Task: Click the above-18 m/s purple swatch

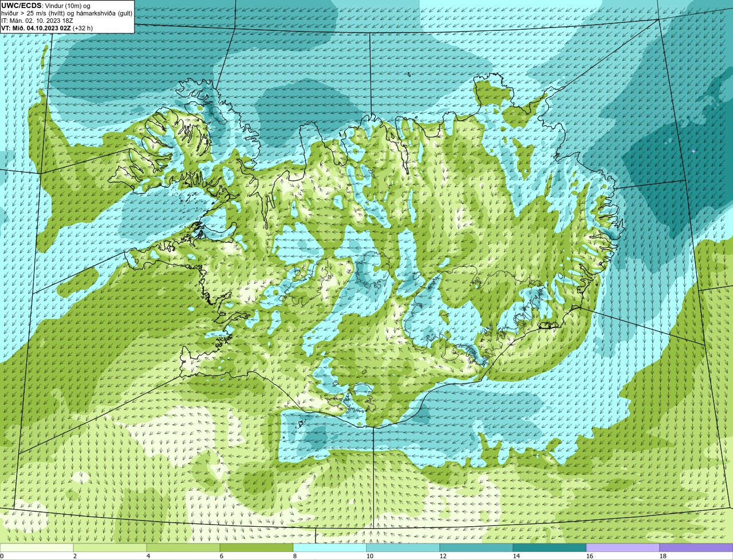Action: pyautogui.click(x=696, y=548)
